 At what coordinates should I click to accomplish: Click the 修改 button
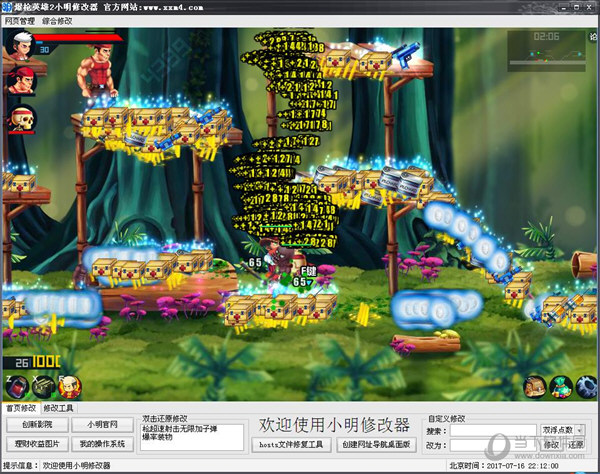pyautogui.click(x=551, y=445)
